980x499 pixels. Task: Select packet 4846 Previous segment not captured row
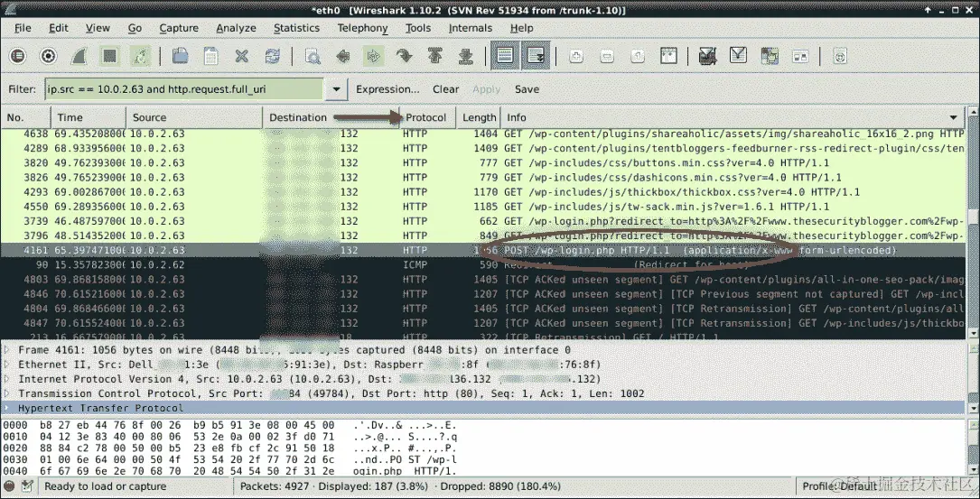483,294
